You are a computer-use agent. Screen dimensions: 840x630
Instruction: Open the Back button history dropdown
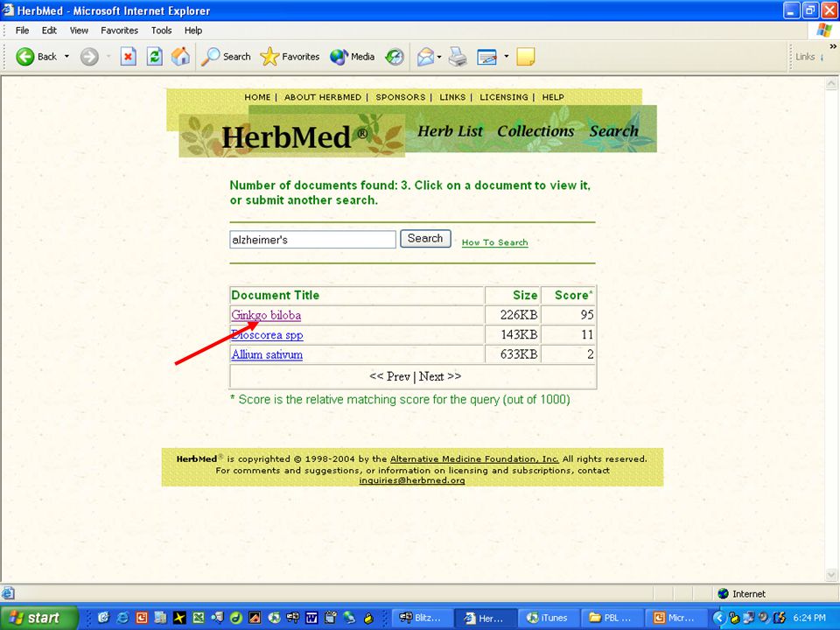tap(67, 56)
